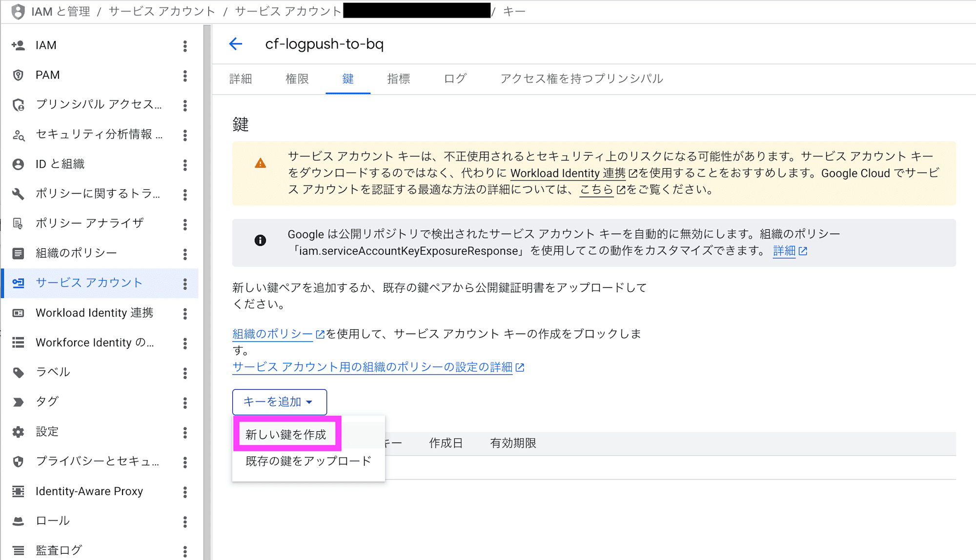The width and height of the screenshot is (976, 560).
Task: Click サービス アカウント in the breadcrumb
Action: click(162, 11)
